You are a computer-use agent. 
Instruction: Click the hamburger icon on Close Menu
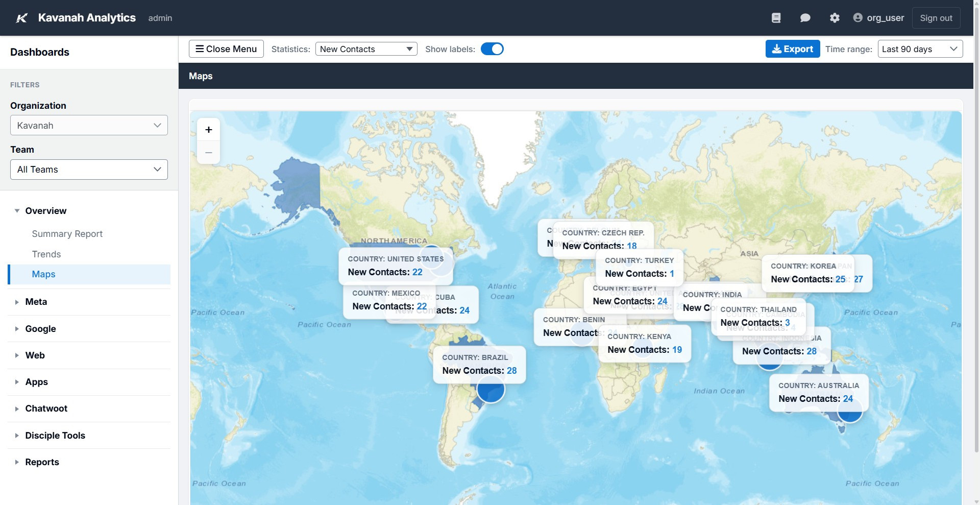200,49
